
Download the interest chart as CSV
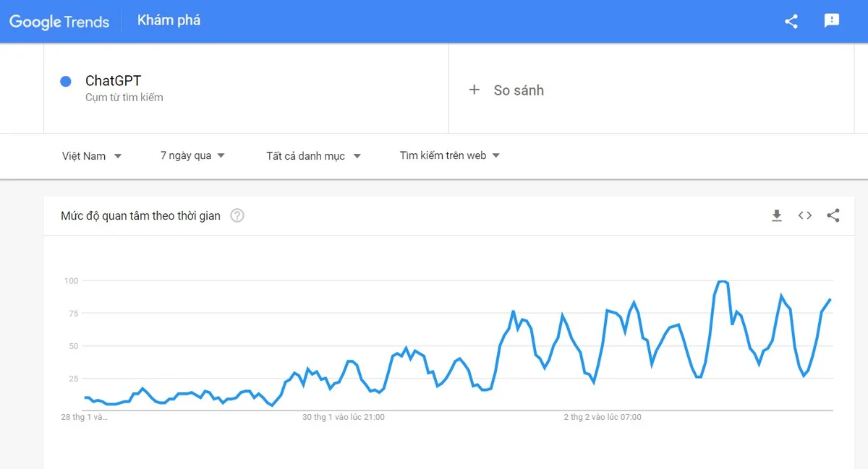click(x=777, y=215)
